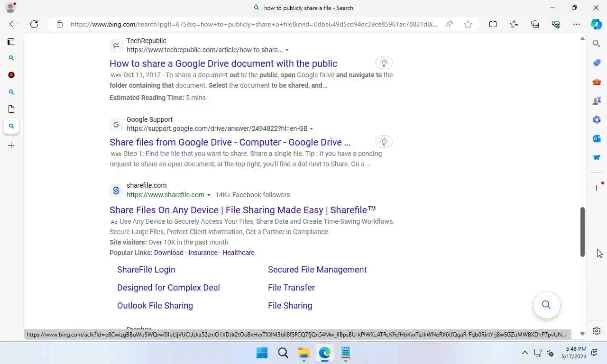Open 'Share Files On Any Device' ad link
Image resolution: width=607 pixels, height=364 pixels.
coord(243,210)
